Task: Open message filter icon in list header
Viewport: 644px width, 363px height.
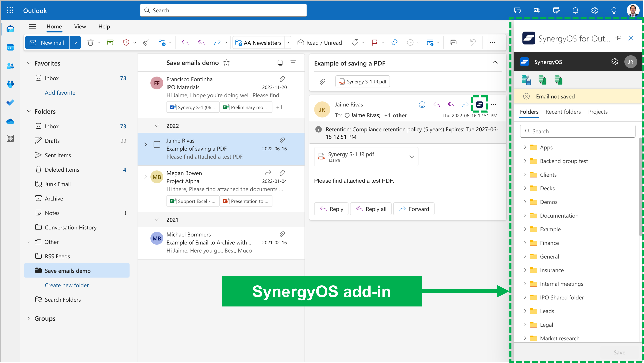Action: coord(293,62)
